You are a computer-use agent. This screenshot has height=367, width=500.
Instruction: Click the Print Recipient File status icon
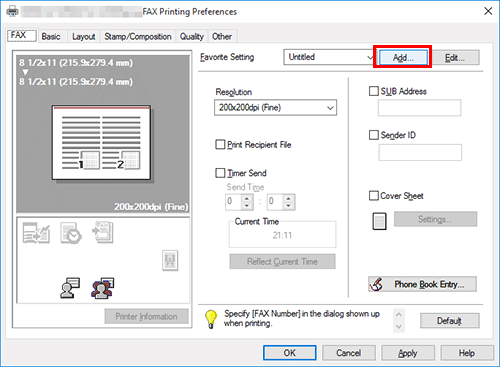(x=36, y=233)
